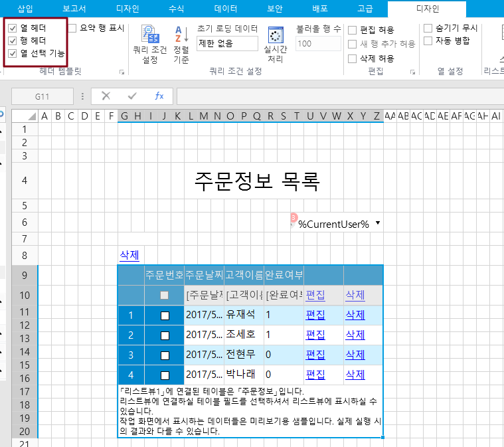Screen dimensions: 504x447
Task: Click the fx insert function icon
Action: coord(159,96)
